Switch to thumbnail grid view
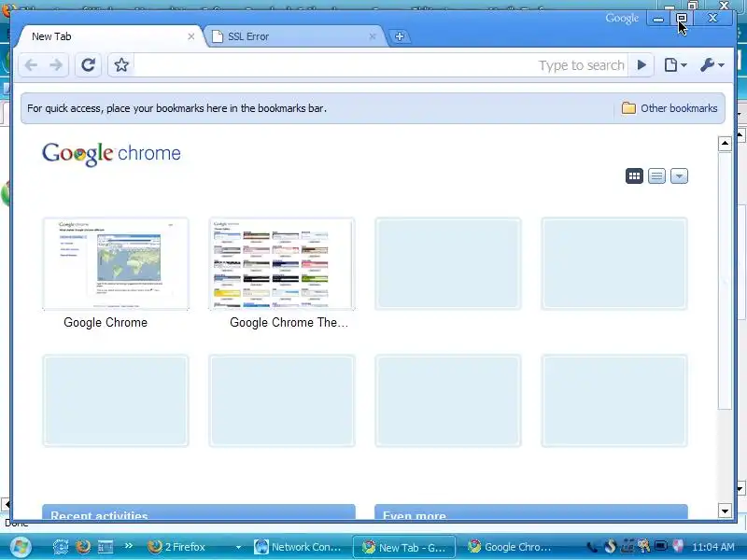Viewport: 747px width, 560px height. [x=634, y=176]
